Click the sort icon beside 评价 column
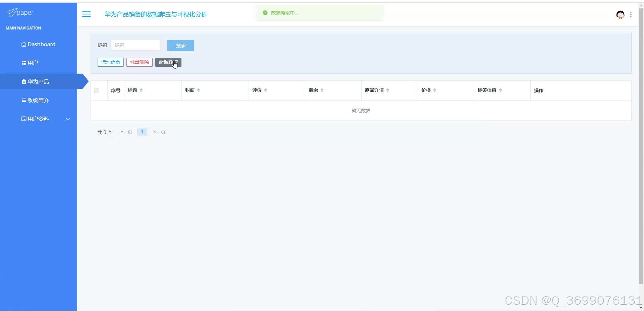644x311 pixels. [266, 90]
